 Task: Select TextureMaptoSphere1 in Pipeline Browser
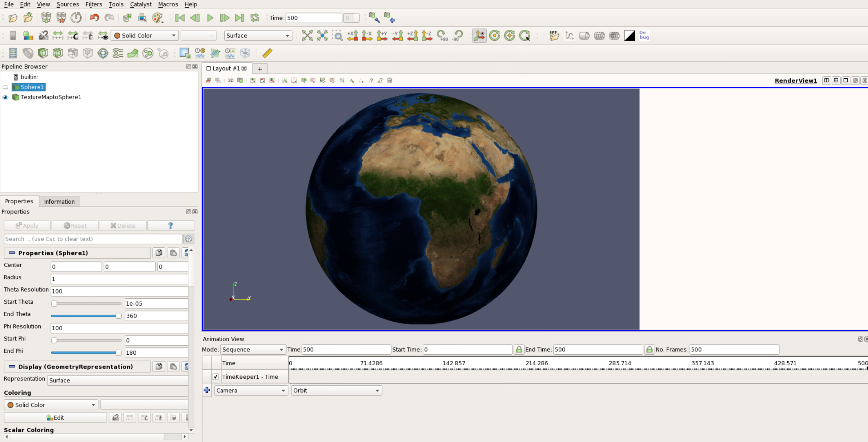click(51, 97)
